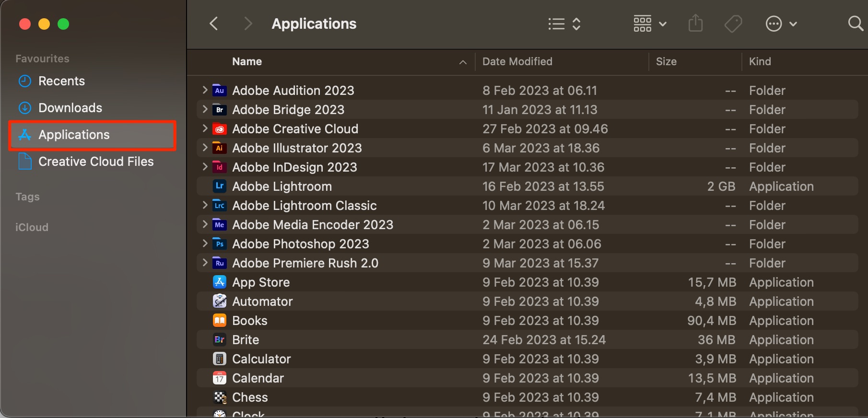Select the Chess name text
This screenshot has height=418, width=868.
(x=250, y=397)
